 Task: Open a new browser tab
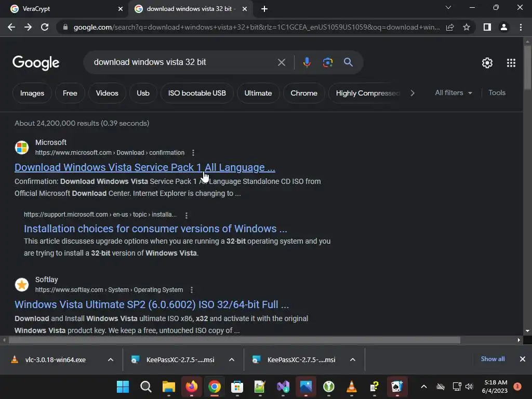(x=264, y=9)
